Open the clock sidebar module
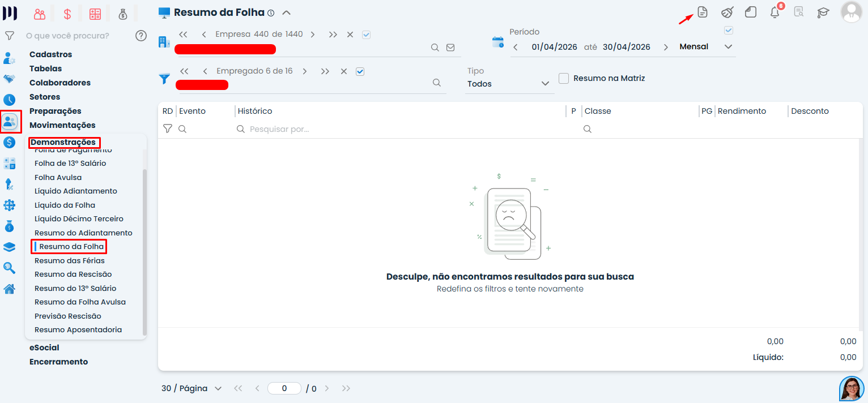Screen dimensions: 868x403 [9, 100]
